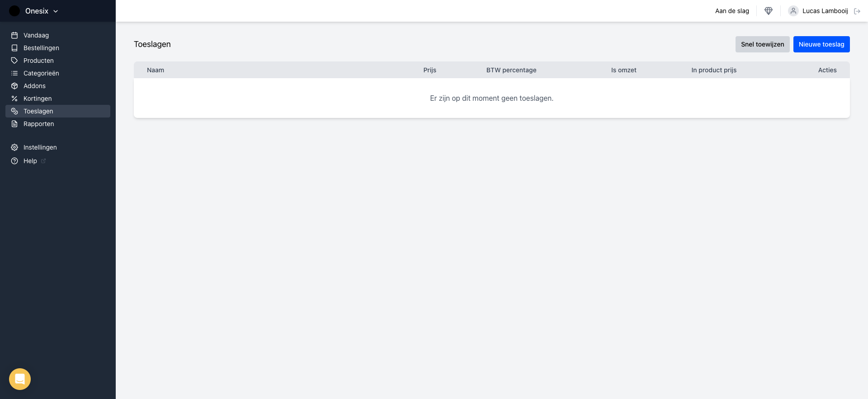
Task: Open the Vandaag menu item
Action: (x=58, y=35)
